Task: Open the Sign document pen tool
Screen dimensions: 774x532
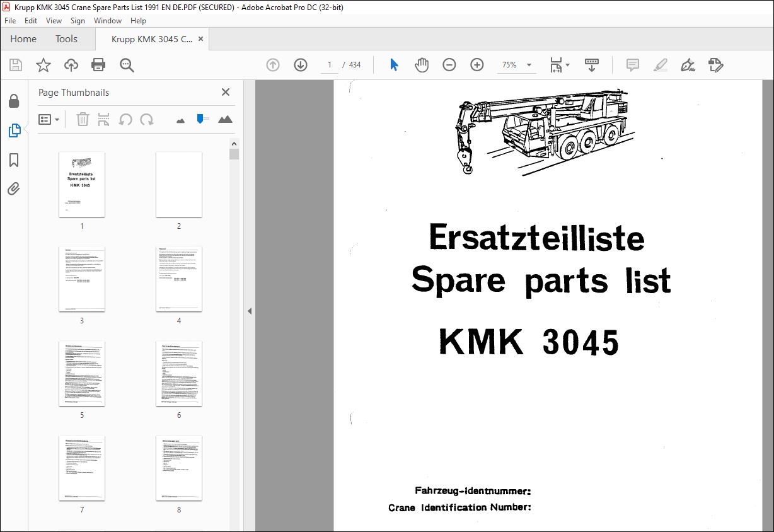Action: 688,65
